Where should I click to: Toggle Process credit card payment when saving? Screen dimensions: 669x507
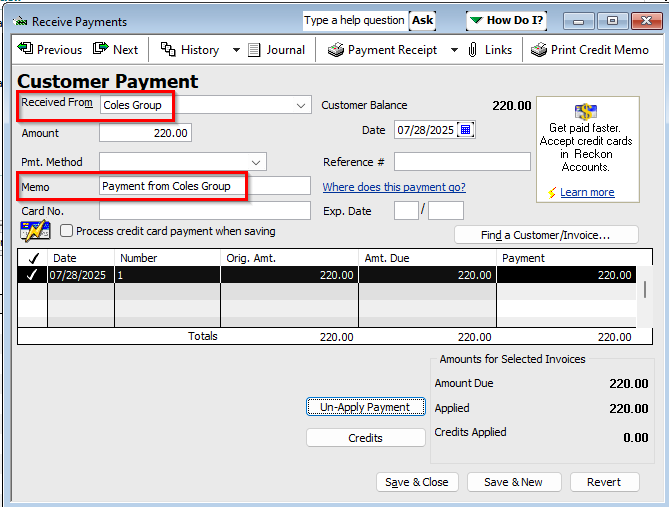pyautogui.click(x=66, y=231)
